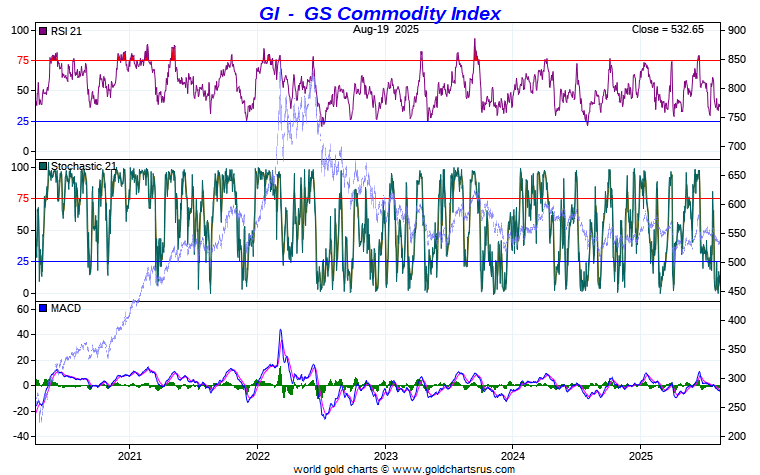Click the 300 right-axis price label
The width and height of the screenshot is (760, 475).
tap(736, 378)
